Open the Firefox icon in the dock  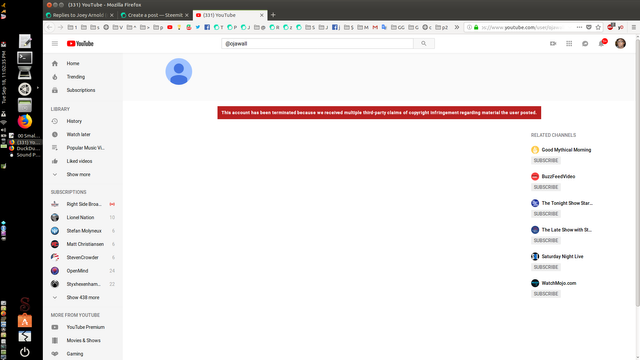(24, 121)
